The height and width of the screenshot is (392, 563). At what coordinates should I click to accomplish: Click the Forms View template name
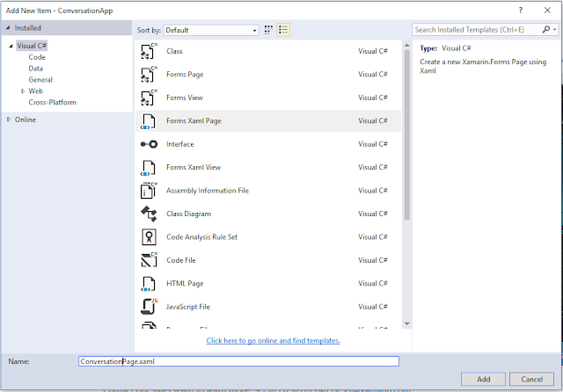pyautogui.click(x=184, y=98)
